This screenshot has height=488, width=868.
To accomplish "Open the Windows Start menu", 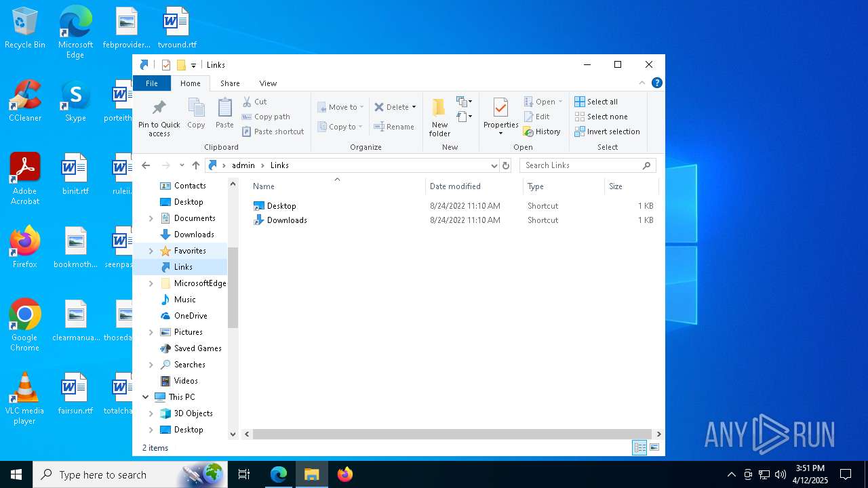I will pyautogui.click(x=16, y=474).
